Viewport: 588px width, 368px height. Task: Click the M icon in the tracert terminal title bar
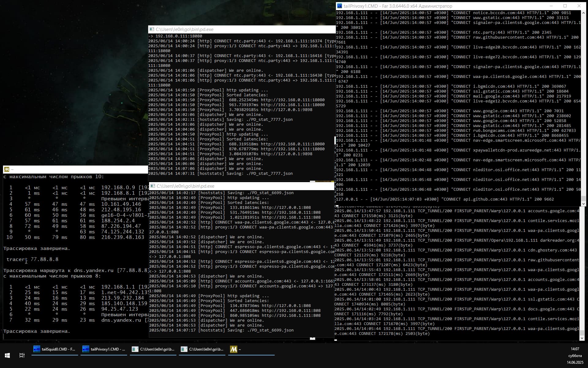pyautogui.click(x=7, y=169)
